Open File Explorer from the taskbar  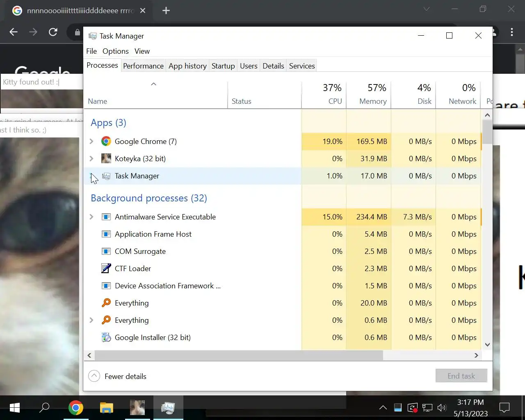107,408
